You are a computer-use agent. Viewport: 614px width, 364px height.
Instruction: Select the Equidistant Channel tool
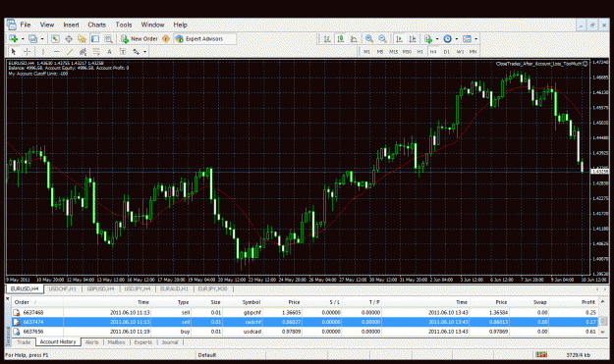83,51
